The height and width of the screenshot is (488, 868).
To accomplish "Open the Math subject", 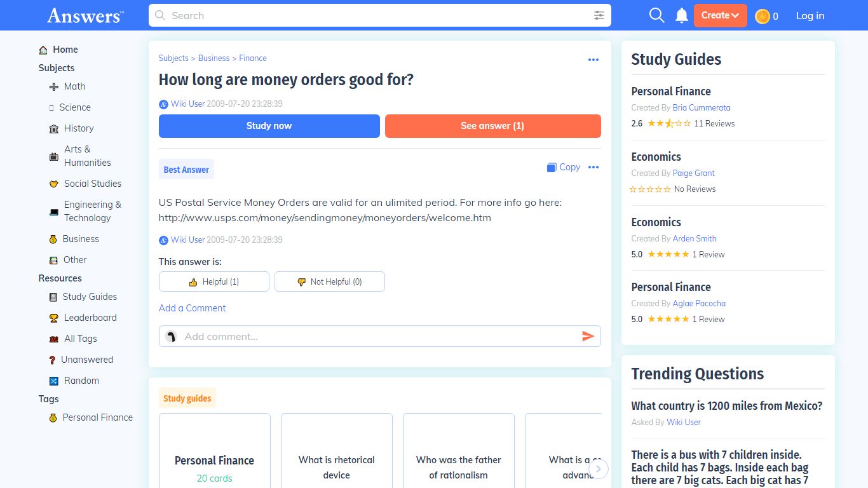I will pyautogui.click(x=74, y=86).
